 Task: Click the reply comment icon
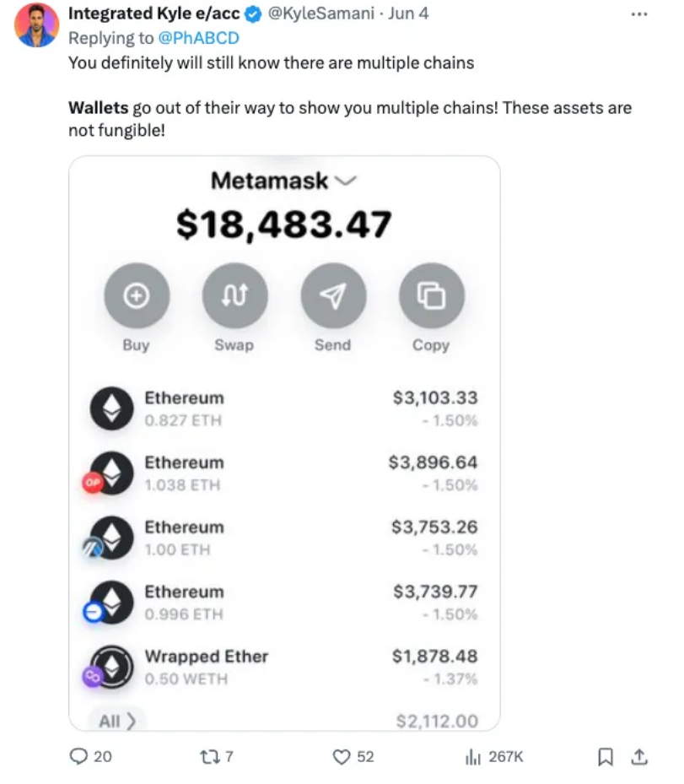78,756
